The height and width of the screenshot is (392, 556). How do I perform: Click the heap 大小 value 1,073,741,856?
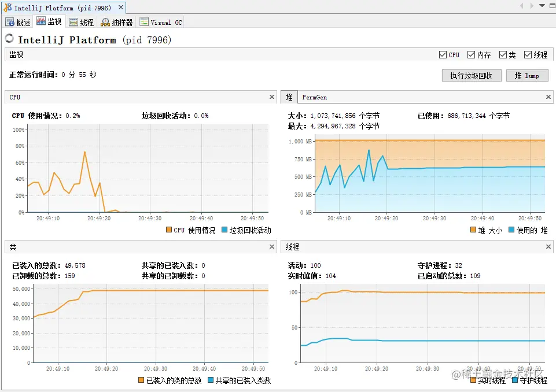coord(333,116)
